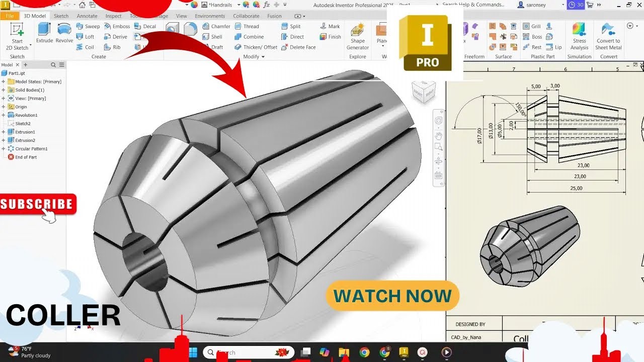Screen dimensions: 644x362
Task: Select the Grill plastic part tool
Action: pos(531,26)
